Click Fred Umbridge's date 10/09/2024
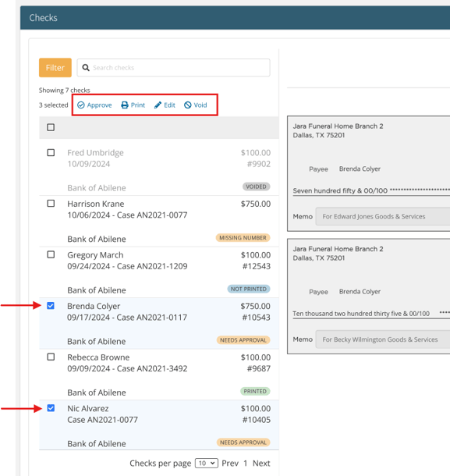Image resolution: width=450 pixels, height=476 pixels. (89, 164)
